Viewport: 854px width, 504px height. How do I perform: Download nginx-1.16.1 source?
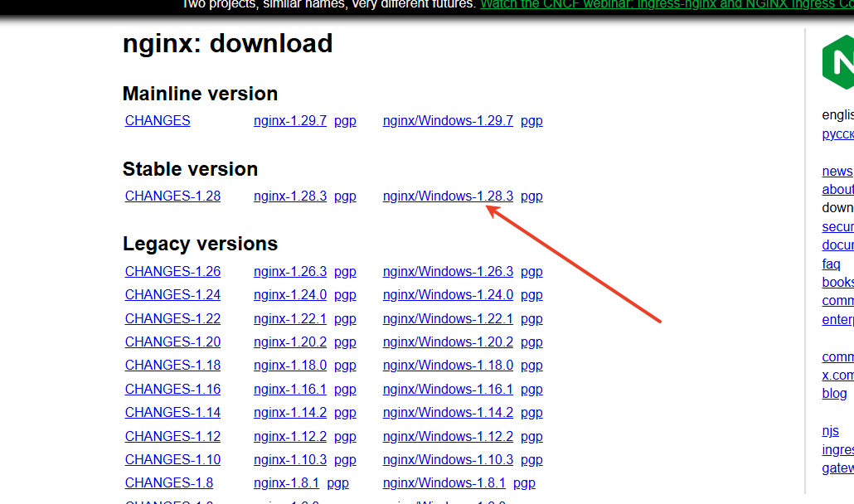click(x=289, y=389)
